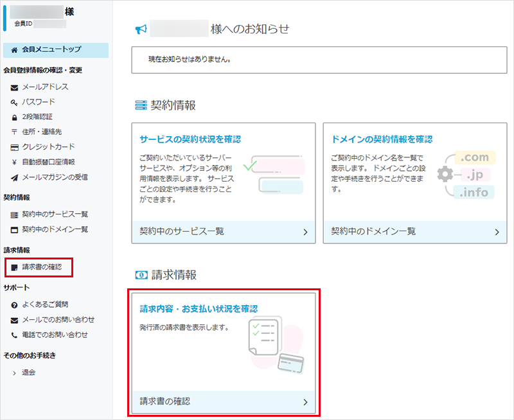The image size is (514, 420).
Task: Open 住所・連絡先 in the sidebar
Action: click(42, 132)
